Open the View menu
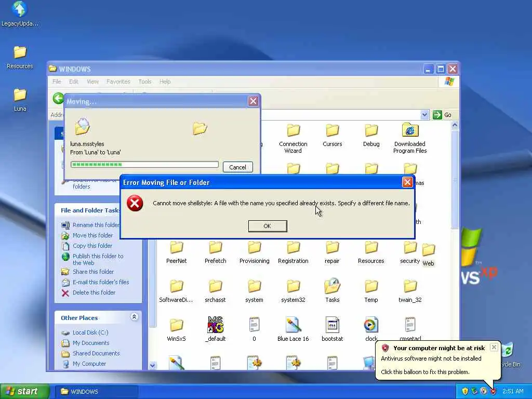This screenshot has width=532, height=399. 92,82
